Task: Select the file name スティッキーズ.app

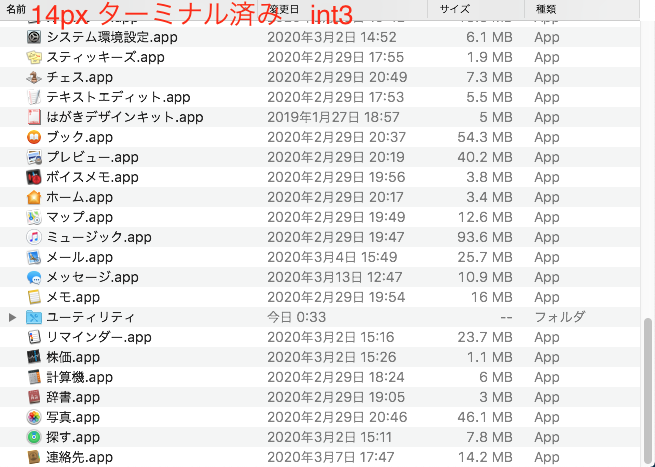Action: click(x=105, y=57)
